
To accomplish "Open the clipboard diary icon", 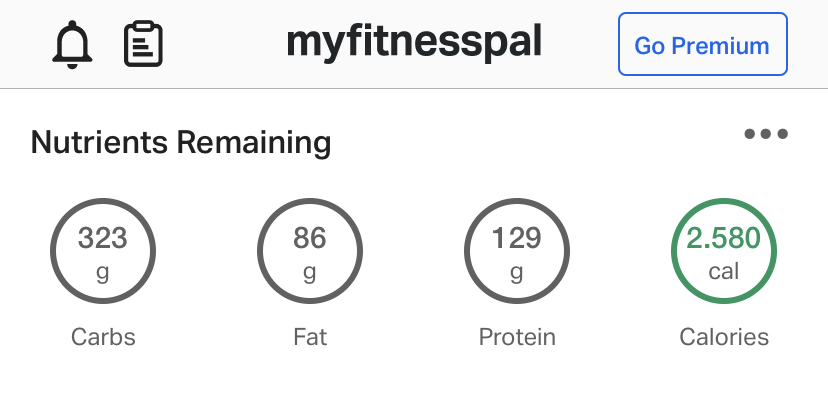I will (143, 45).
